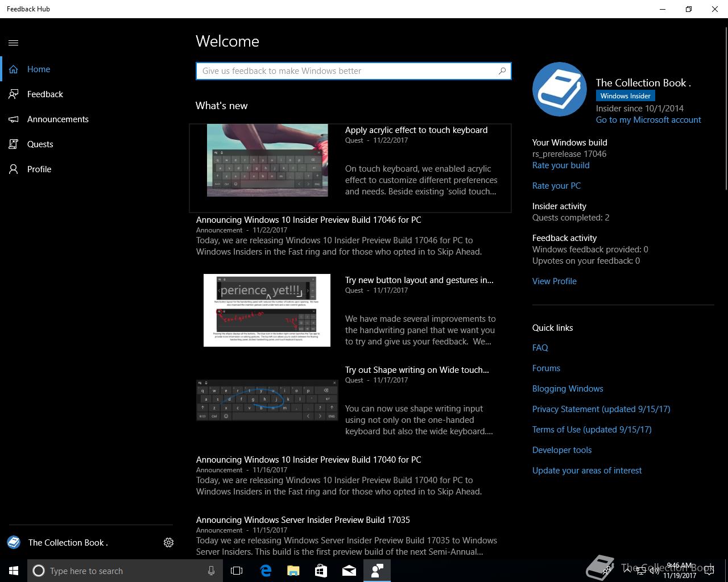Open View Profile link
Viewport: 728px width, 582px height.
[x=555, y=281]
